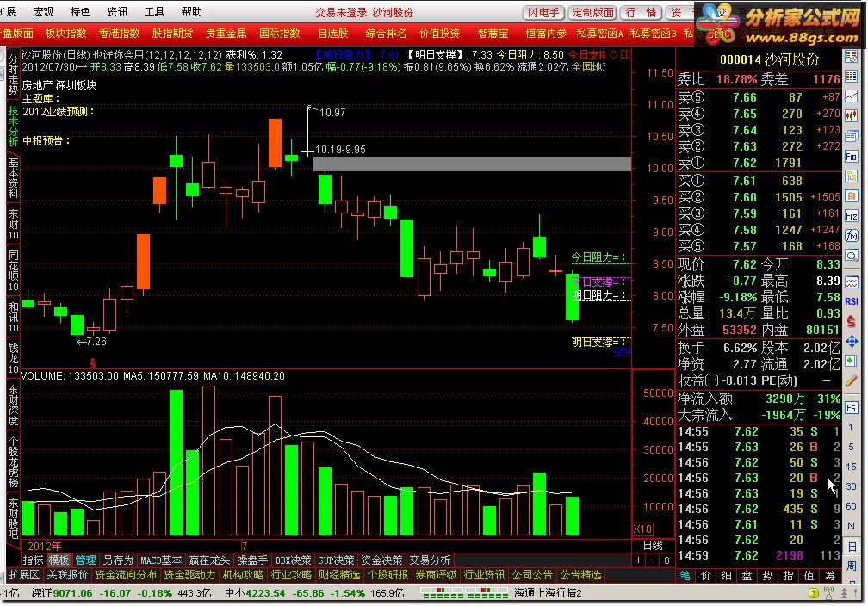Open 国际指数 in red toolbar

(x=280, y=34)
